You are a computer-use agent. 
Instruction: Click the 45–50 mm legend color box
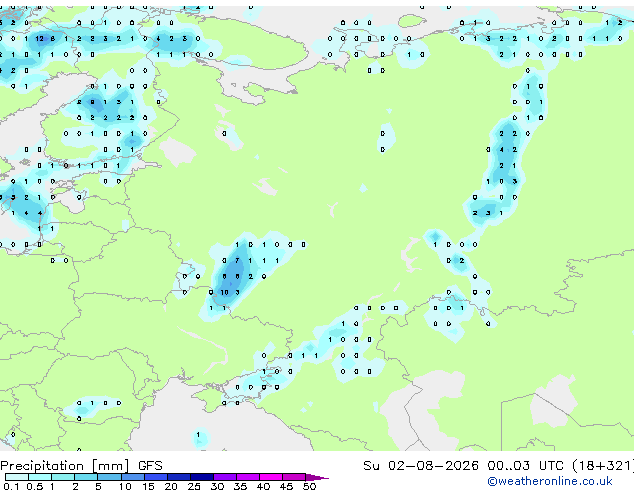point(294,477)
